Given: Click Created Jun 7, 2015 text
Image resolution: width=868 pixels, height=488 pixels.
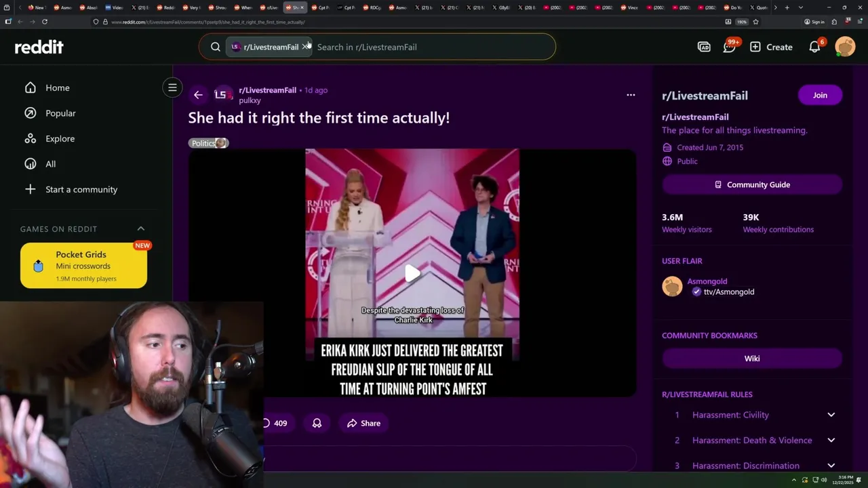Looking at the screenshot, I should pyautogui.click(x=710, y=147).
